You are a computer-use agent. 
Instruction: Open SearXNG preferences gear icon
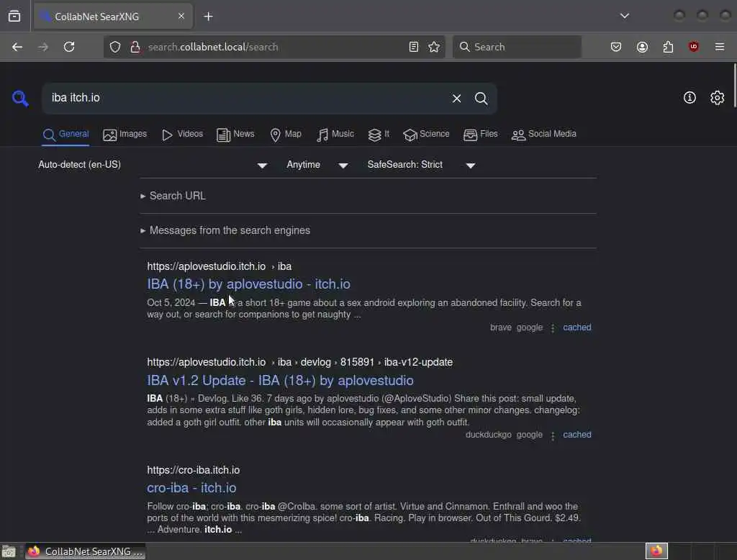(x=718, y=98)
